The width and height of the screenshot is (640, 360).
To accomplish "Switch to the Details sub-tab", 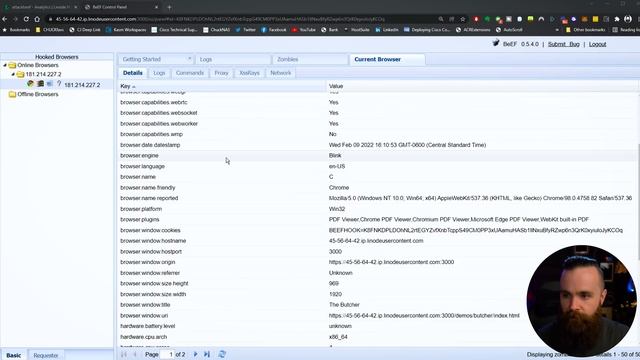I will click(133, 73).
